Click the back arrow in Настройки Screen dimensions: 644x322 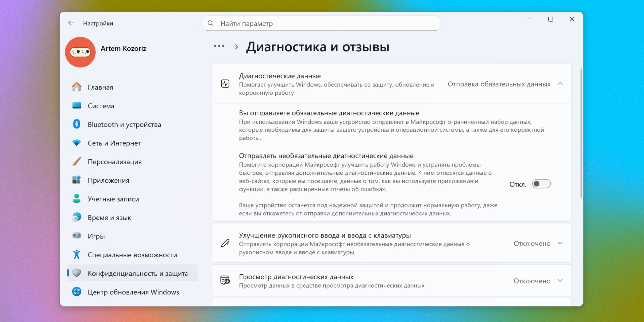tap(71, 23)
